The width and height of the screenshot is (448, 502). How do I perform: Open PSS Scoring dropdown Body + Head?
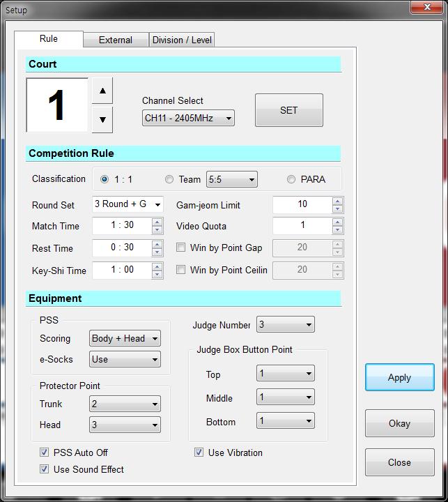pyautogui.click(x=125, y=338)
